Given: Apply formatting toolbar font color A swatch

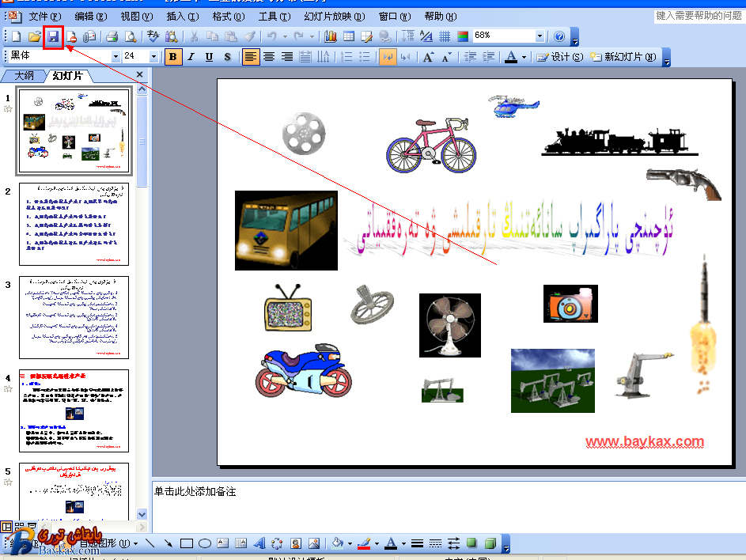Looking at the screenshot, I should [x=511, y=57].
